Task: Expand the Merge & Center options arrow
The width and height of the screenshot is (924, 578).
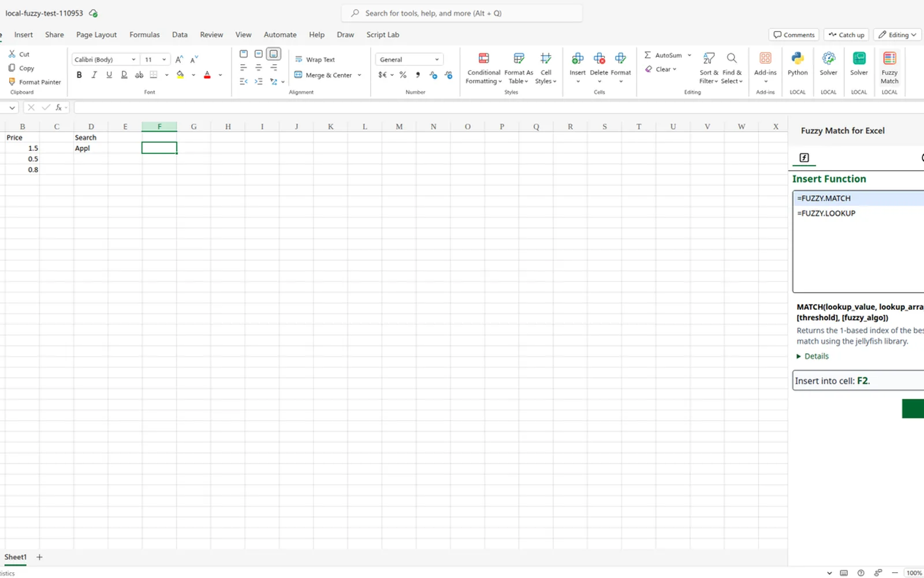Action: point(359,75)
